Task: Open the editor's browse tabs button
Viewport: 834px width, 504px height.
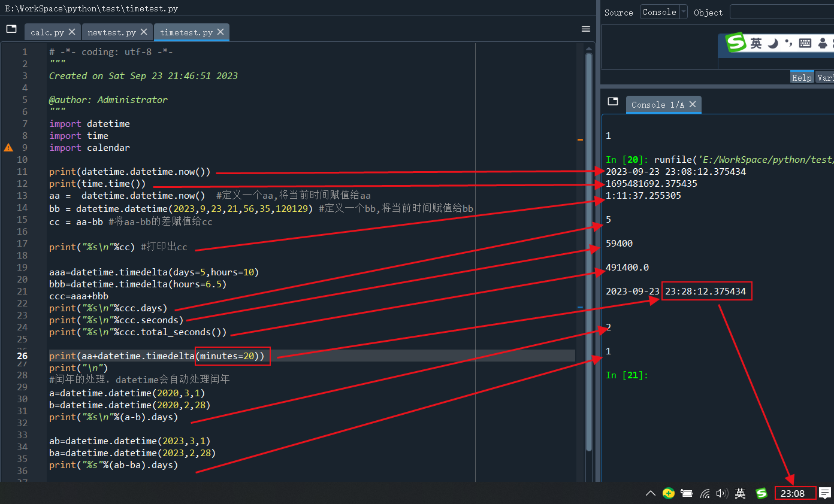Action: [11, 29]
